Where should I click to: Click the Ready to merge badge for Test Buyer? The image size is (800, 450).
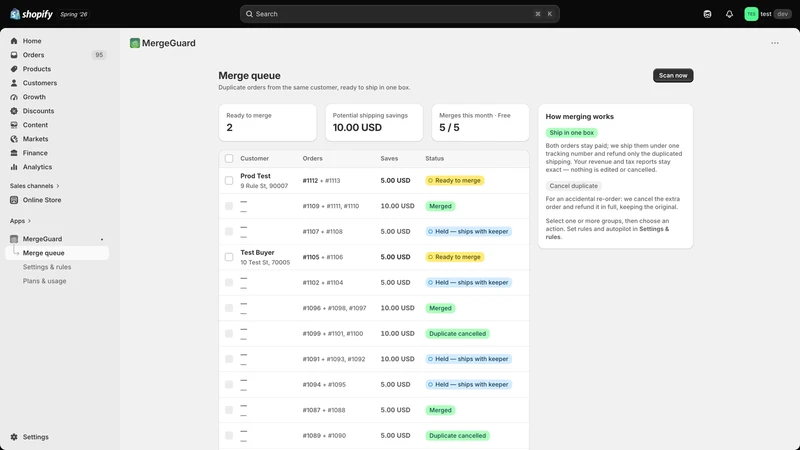(x=455, y=257)
